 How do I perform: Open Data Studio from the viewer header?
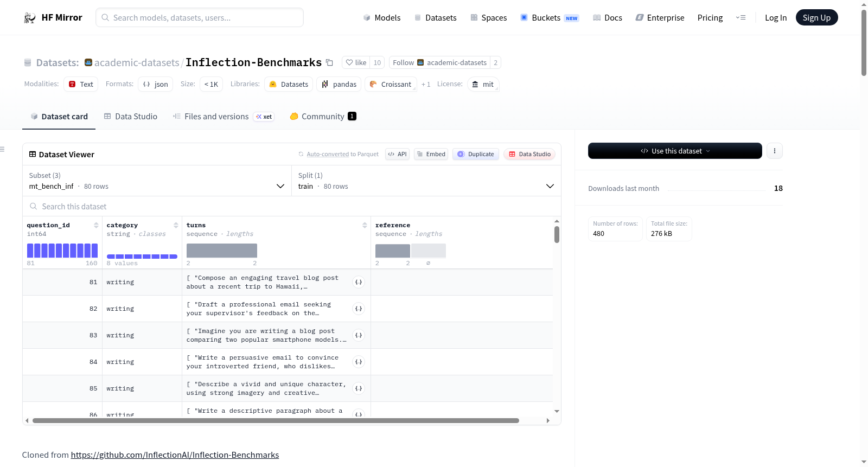tap(529, 154)
